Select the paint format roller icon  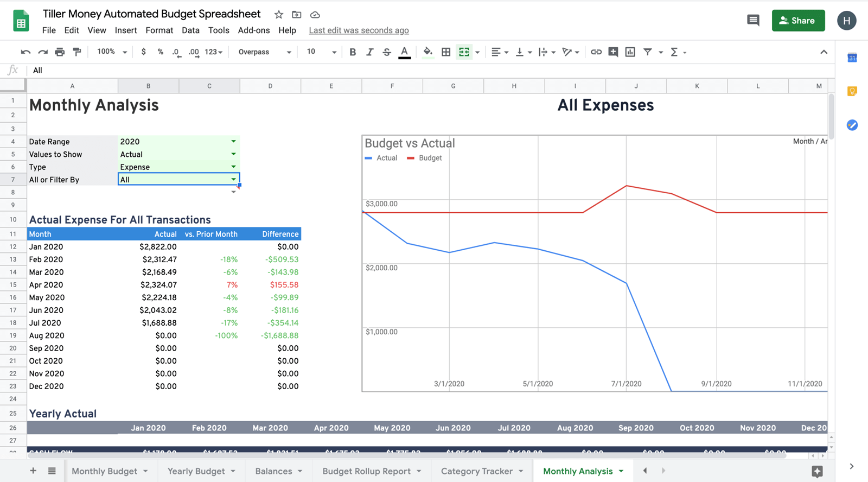click(x=77, y=52)
